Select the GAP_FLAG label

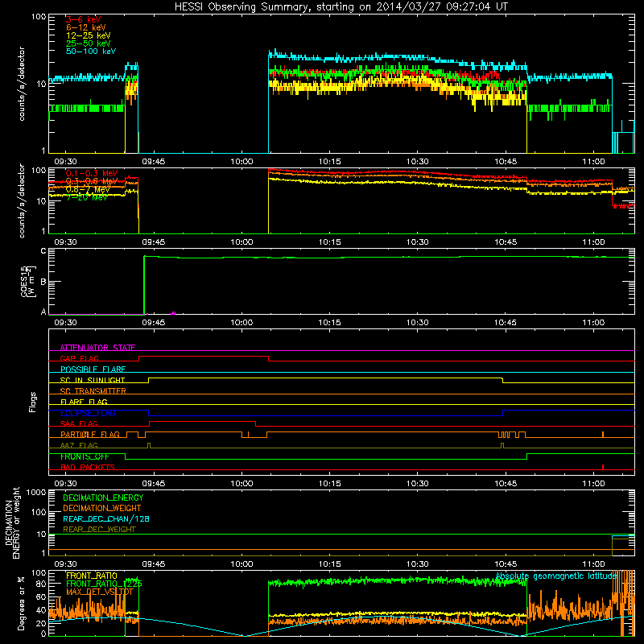pos(79,358)
